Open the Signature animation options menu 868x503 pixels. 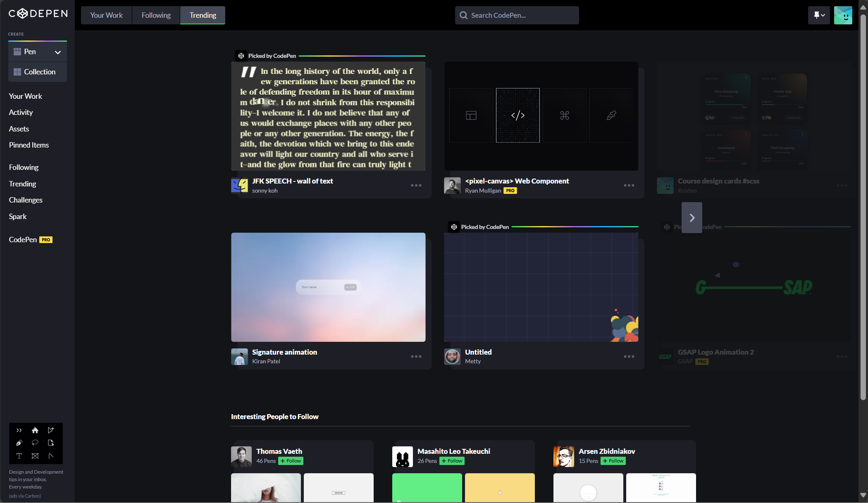coord(416,357)
